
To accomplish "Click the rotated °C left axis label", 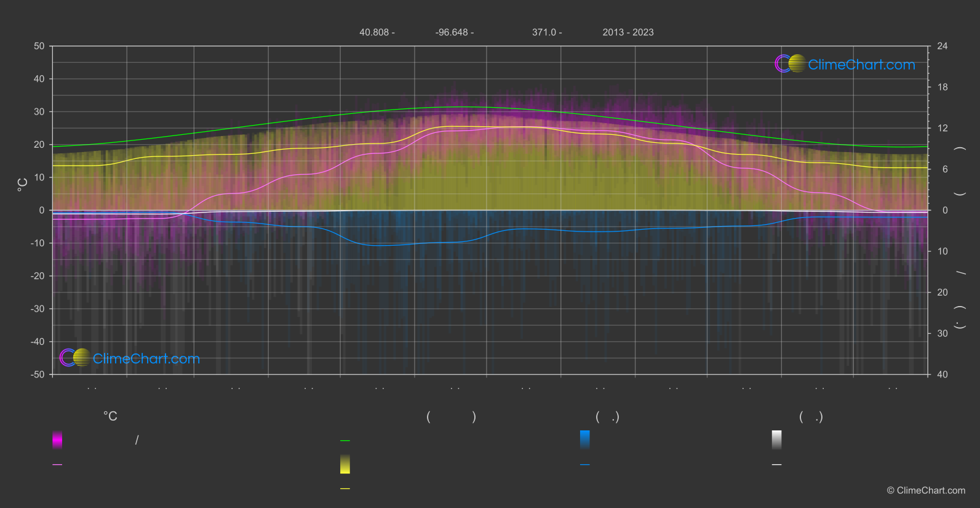I will 23,185.
